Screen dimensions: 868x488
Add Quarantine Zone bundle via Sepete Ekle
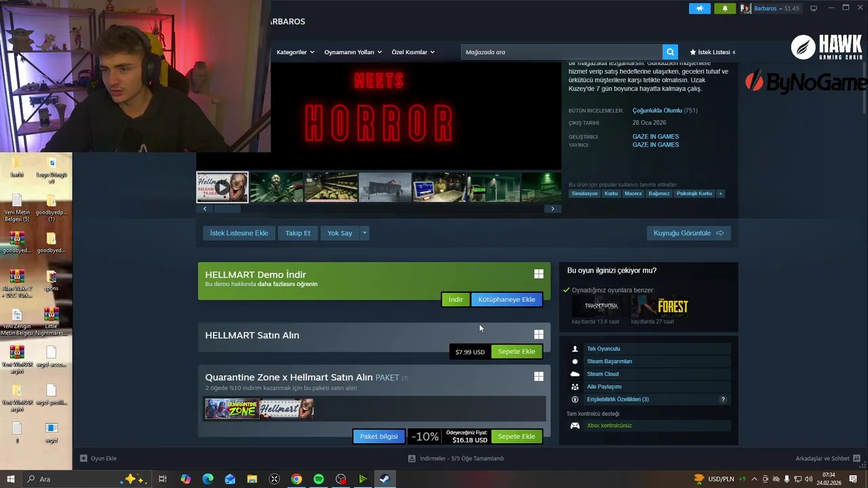pyautogui.click(x=517, y=436)
